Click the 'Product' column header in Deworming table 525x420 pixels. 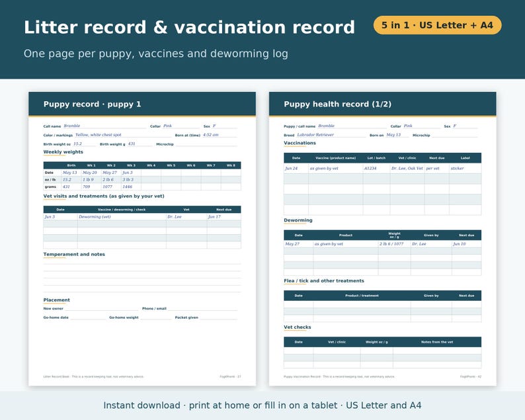pyautogui.click(x=346, y=235)
